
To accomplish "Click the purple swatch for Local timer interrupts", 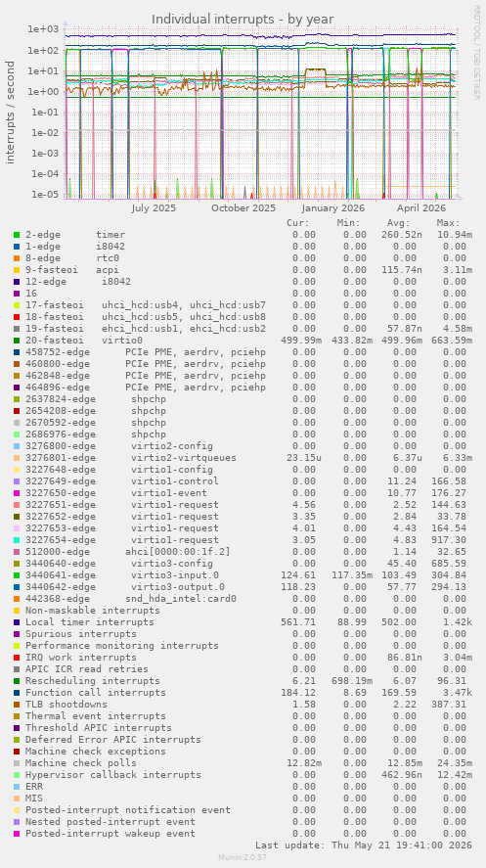I will (x=17, y=622).
